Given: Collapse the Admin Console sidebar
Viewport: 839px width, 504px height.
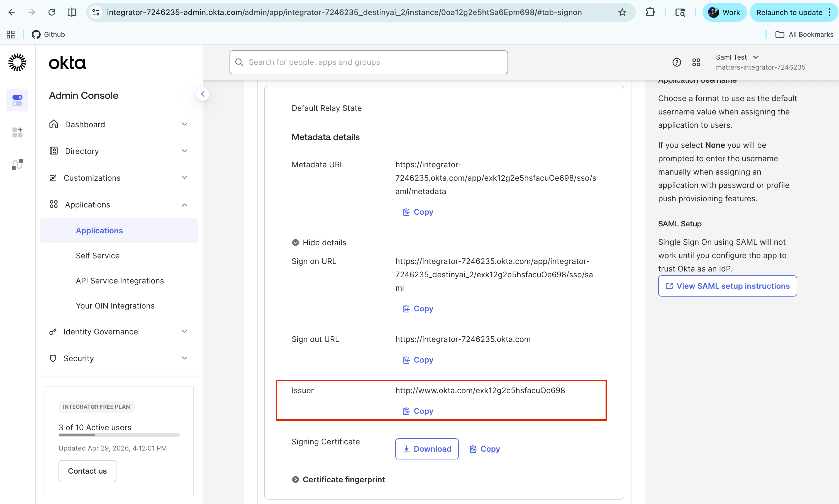Looking at the screenshot, I should (203, 94).
